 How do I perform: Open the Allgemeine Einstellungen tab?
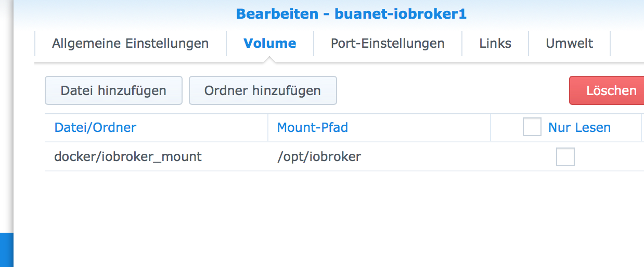[130, 44]
